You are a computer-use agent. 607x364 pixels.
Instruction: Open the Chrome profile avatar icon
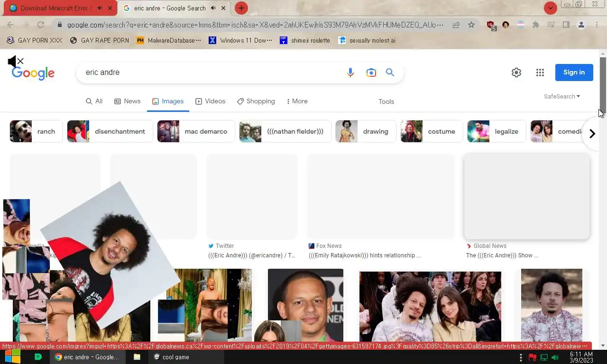(581, 25)
